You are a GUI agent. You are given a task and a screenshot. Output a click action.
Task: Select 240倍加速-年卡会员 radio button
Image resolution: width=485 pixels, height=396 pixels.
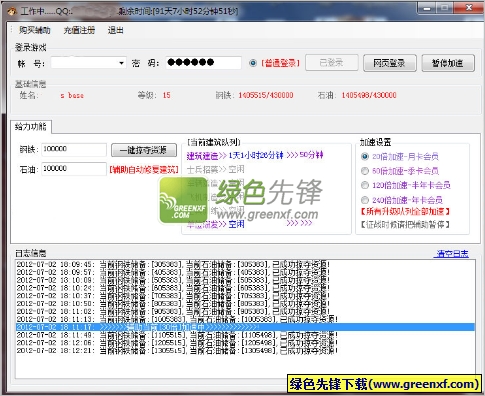click(x=365, y=200)
